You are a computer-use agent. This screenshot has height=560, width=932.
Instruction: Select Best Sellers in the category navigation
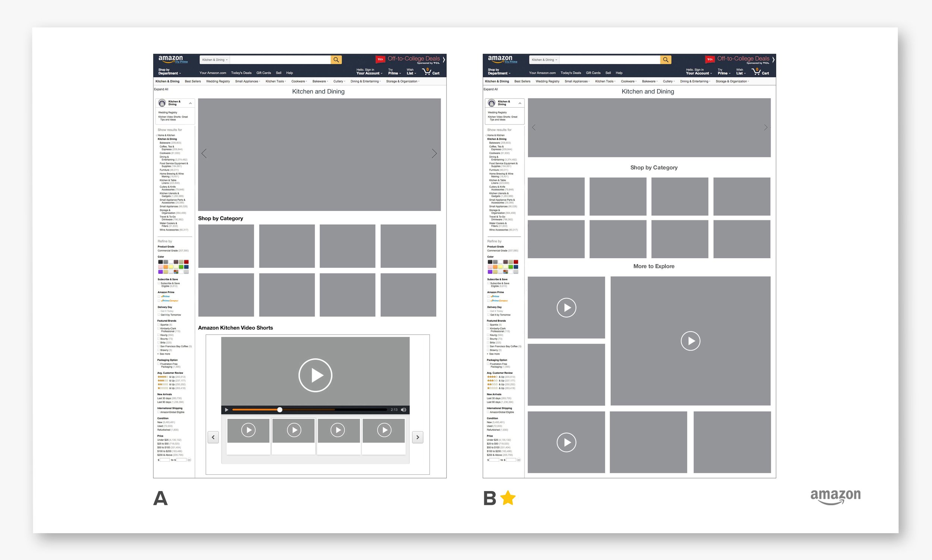(x=192, y=81)
